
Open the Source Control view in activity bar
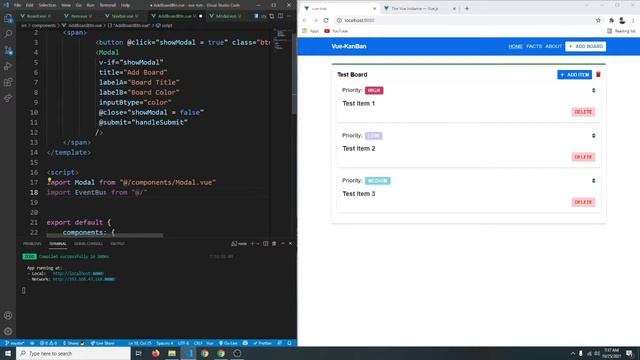[x=8, y=50]
